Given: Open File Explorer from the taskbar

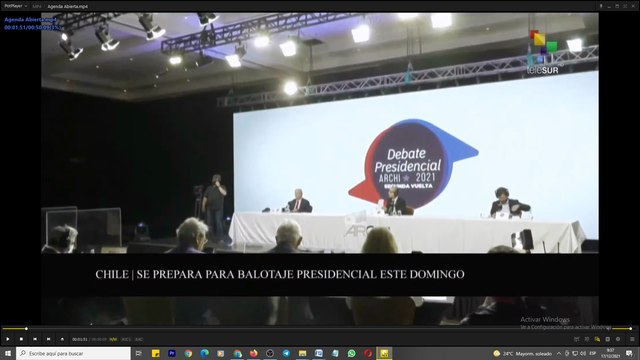Looking at the screenshot, I should [302, 353].
